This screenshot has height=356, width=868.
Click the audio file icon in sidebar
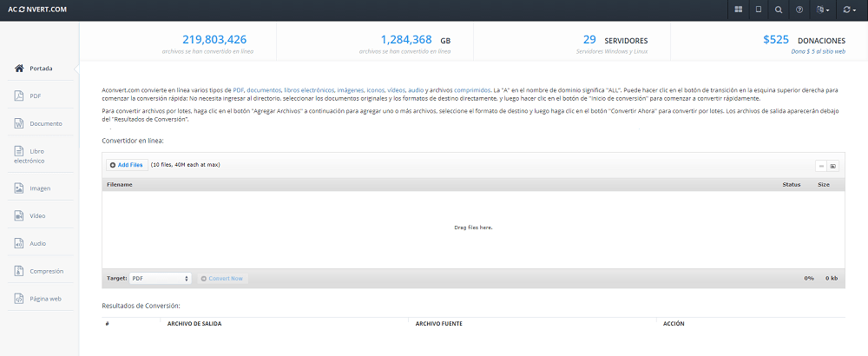[19, 244]
